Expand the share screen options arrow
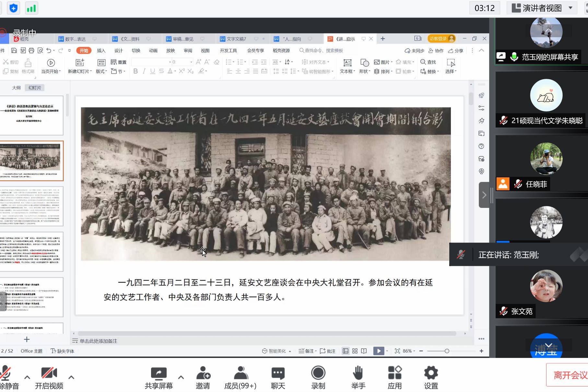 [181, 377]
